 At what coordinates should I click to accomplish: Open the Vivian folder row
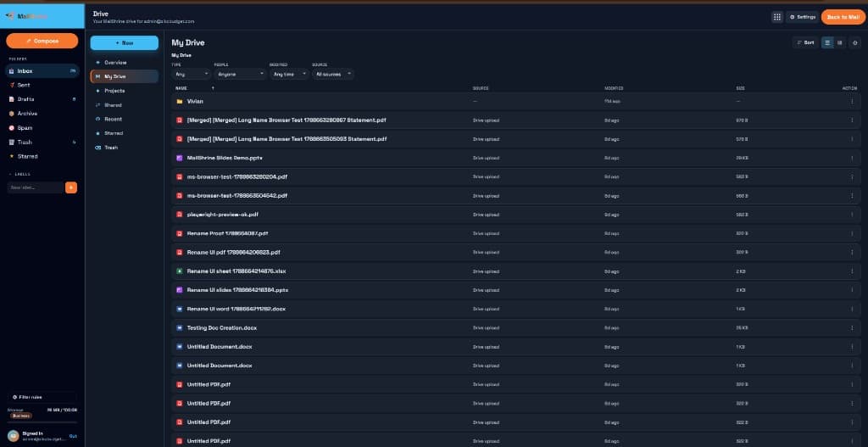516,102
